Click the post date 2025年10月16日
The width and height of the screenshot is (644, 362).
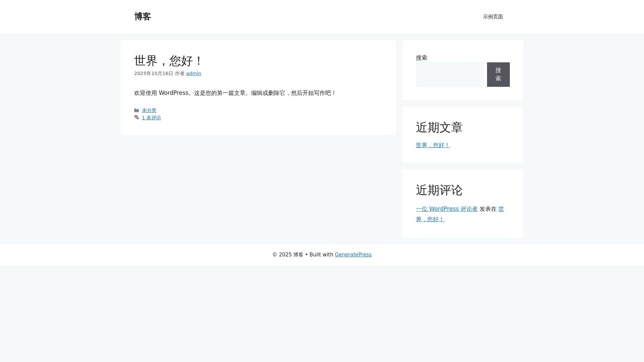154,73
